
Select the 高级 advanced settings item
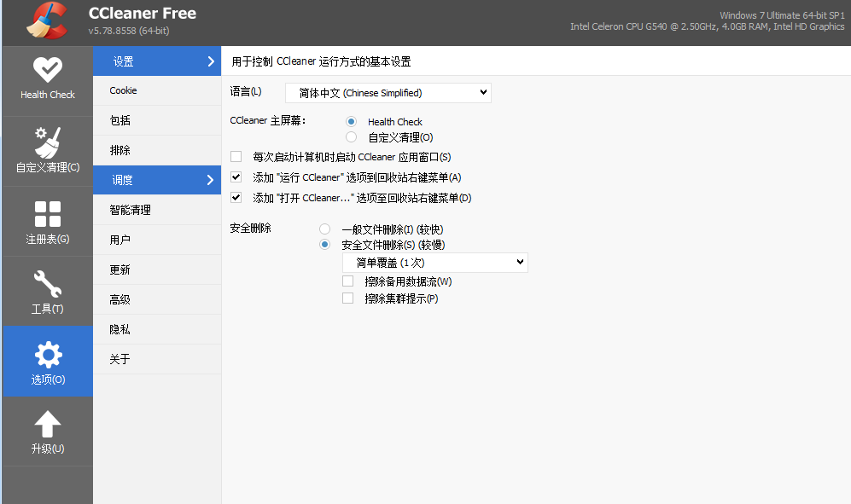120,299
